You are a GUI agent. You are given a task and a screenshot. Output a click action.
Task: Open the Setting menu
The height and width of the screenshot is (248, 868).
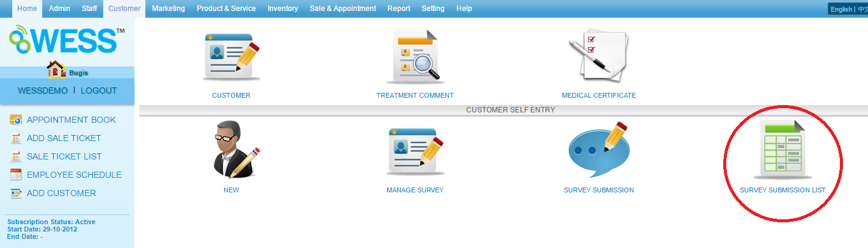(x=433, y=9)
